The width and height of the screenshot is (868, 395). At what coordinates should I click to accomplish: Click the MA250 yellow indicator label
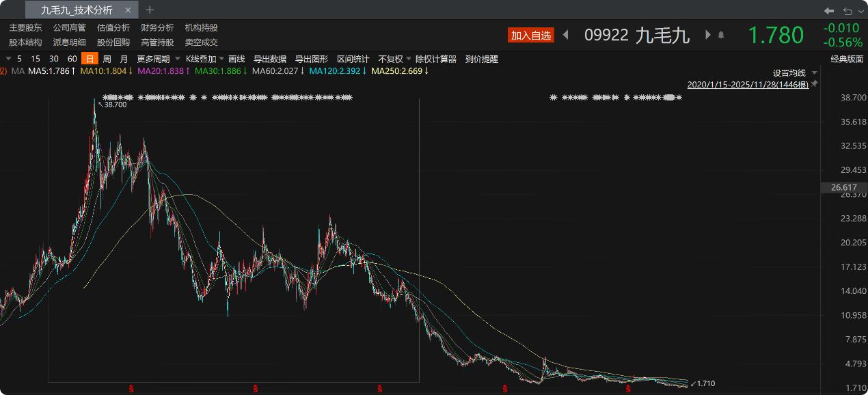pos(400,70)
